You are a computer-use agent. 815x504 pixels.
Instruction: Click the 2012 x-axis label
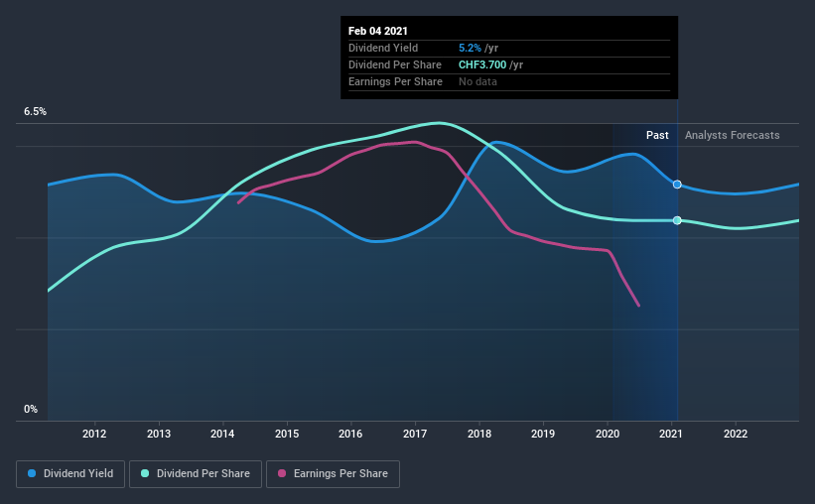click(x=94, y=434)
